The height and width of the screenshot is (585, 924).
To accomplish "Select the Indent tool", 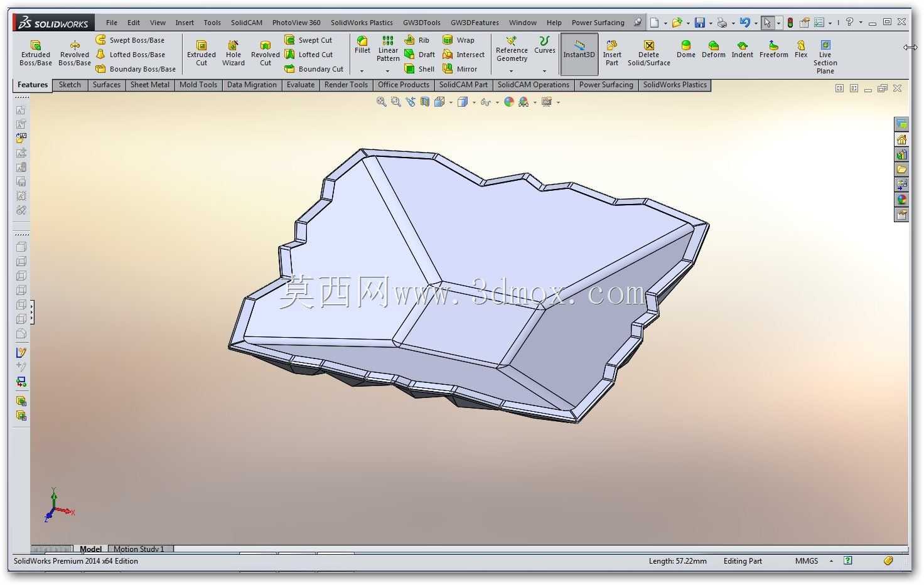I will click(743, 49).
